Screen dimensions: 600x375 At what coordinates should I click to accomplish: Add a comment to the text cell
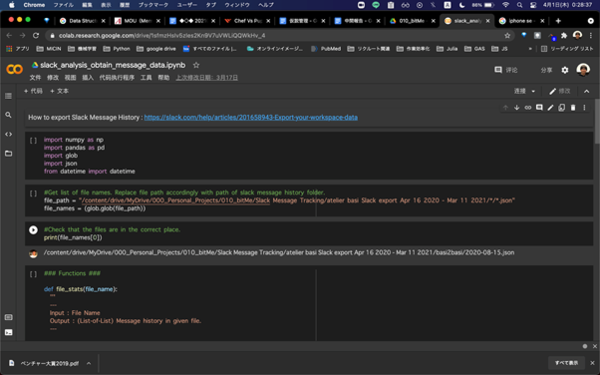coord(539,108)
